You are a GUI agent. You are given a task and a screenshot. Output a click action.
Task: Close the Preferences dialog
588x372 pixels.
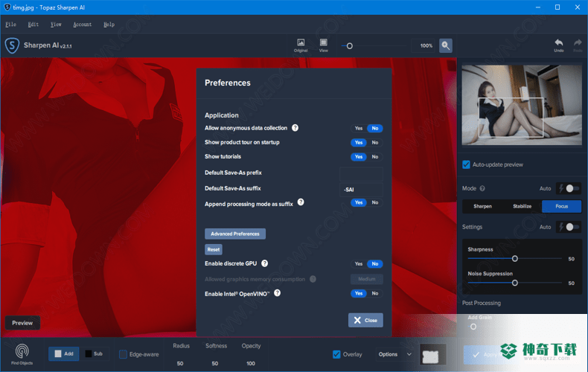click(365, 320)
